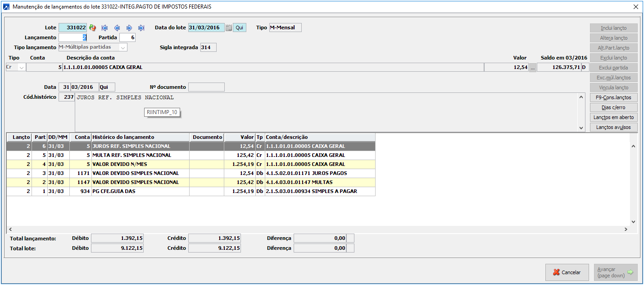Click the ellipsis button beside Valor
The image size is (644, 285).
[x=533, y=68]
